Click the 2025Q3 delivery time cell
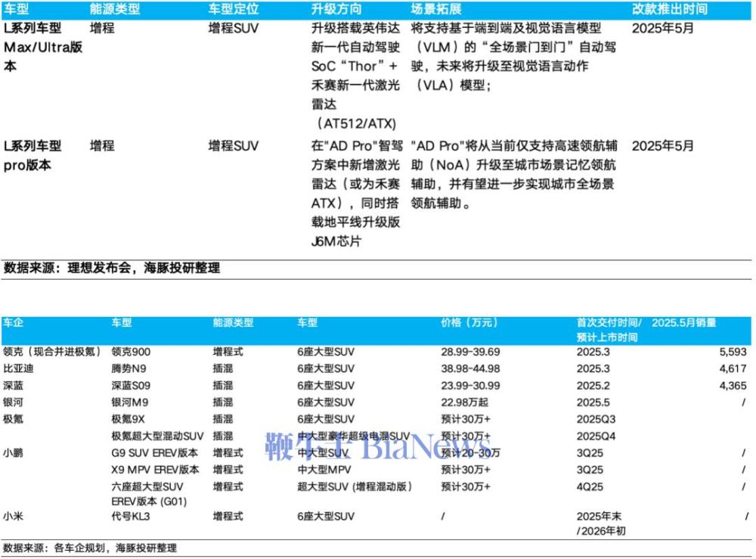 pyautogui.click(x=596, y=419)
